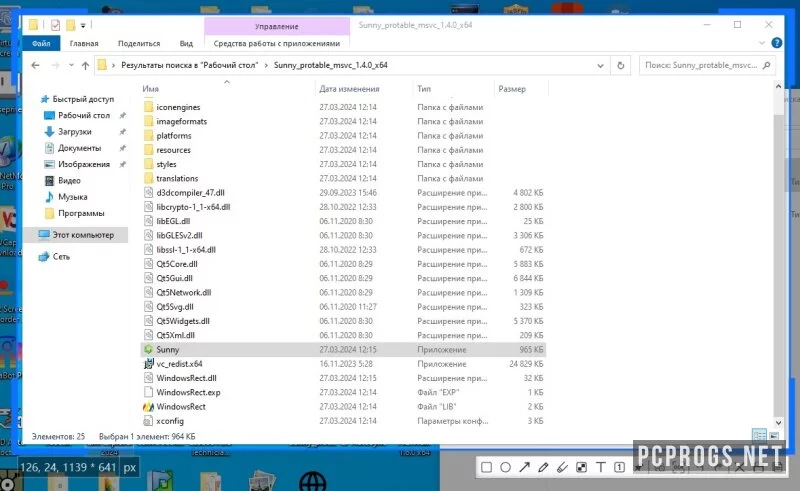
Task: Select Программы folder in navigation pane
Action: pyautogui.click(x=81, y=213)
